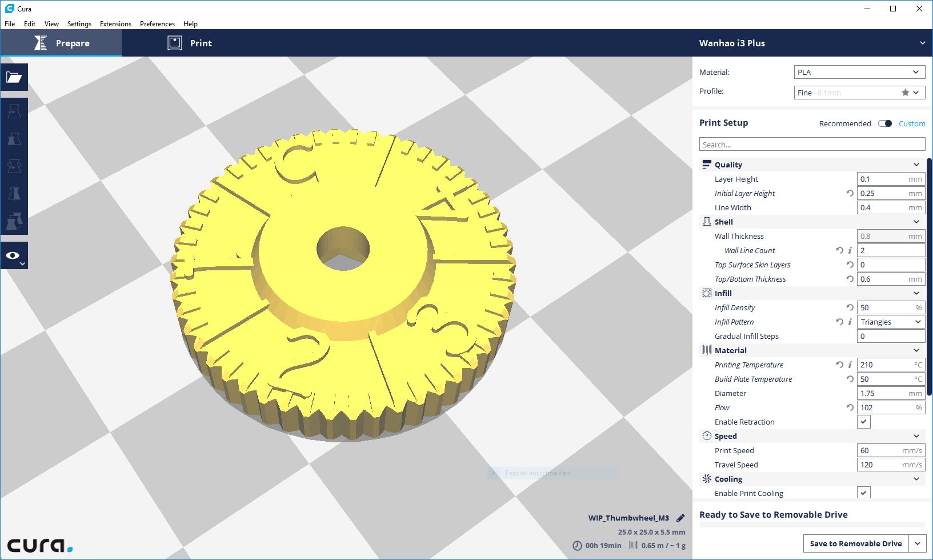933x560 pixels.
Task: Click the Print Speed value field
Action: (x=891, y=450)
